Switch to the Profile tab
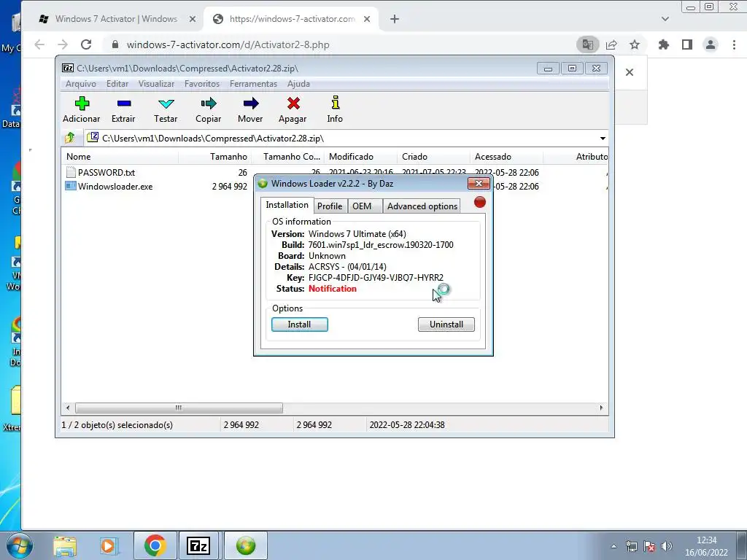Viewport: 747px width, 560px height. pyautogui.click(x=330, y=206)
